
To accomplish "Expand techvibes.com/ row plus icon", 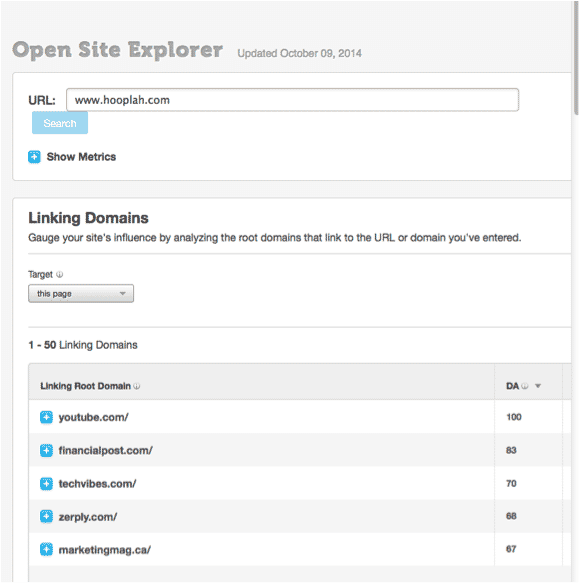I will point(46,484).
